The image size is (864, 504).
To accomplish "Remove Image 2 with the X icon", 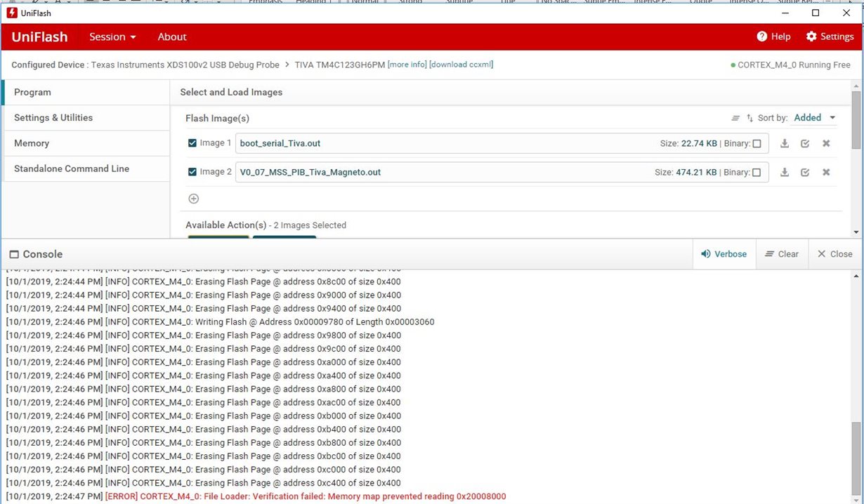I will [826, 172].
